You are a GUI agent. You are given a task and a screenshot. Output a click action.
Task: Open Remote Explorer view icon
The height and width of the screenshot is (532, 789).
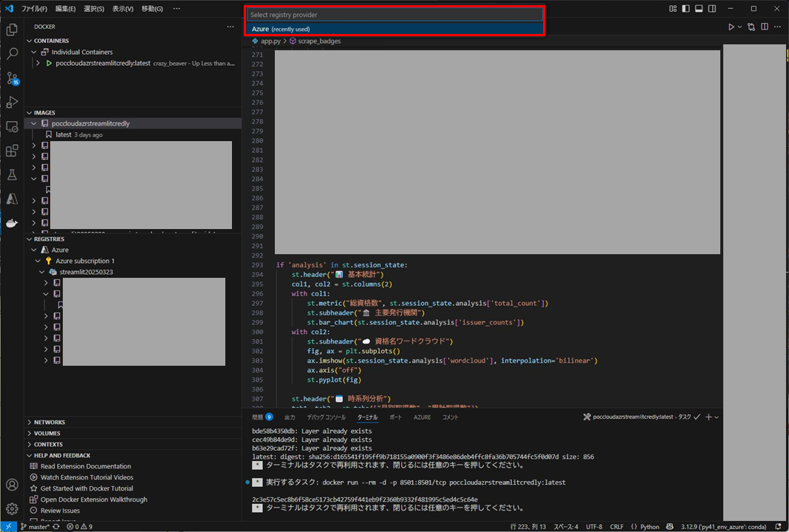tap(12, 126)
